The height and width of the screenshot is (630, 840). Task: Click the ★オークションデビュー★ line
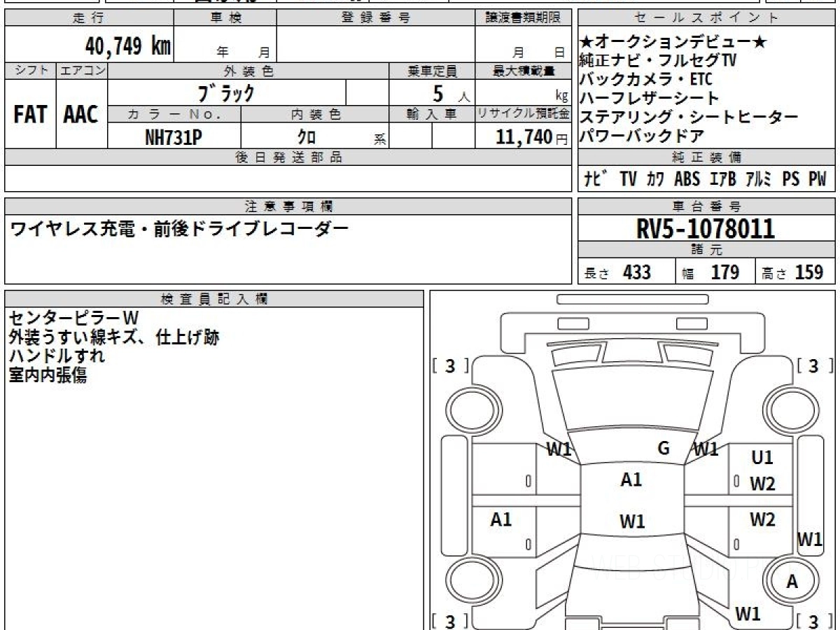click(673, 43)
